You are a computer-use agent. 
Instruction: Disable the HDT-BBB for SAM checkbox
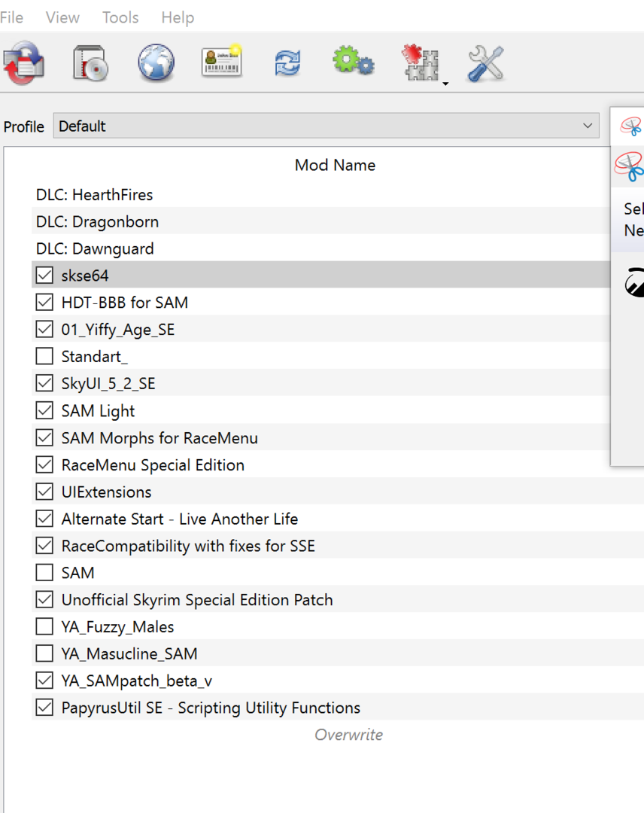pos(44,303)
